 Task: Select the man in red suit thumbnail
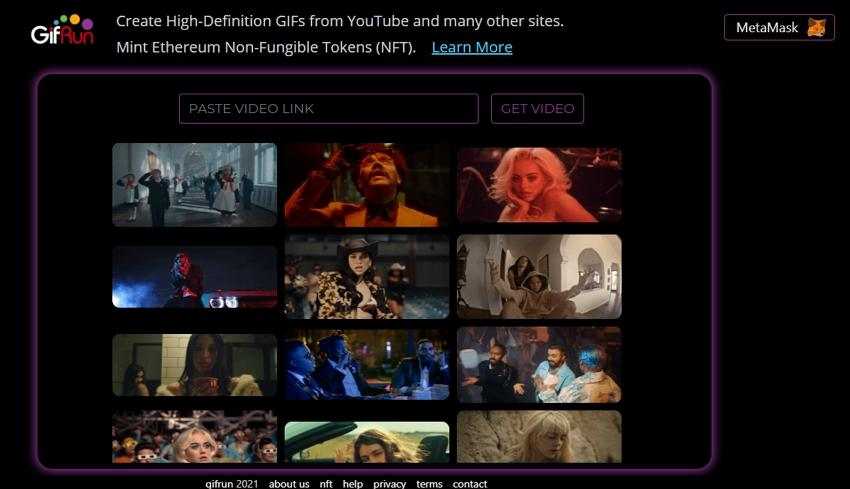coord(366,184)
